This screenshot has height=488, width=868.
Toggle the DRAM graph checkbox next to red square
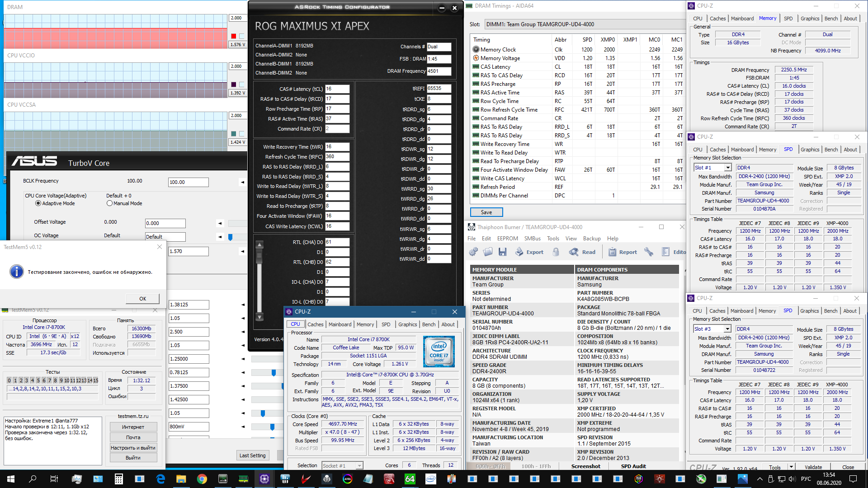pyautogui.click(x=242, y=36)
